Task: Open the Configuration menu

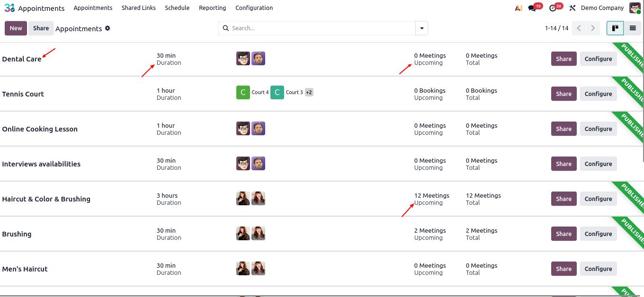Action: coord(254,8)
